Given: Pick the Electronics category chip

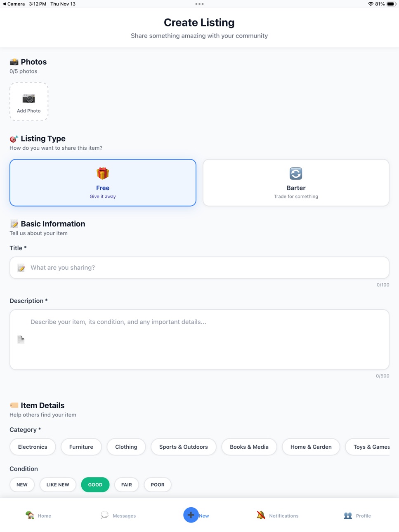Looking at the screenshot, I should [x=33, y=447].
